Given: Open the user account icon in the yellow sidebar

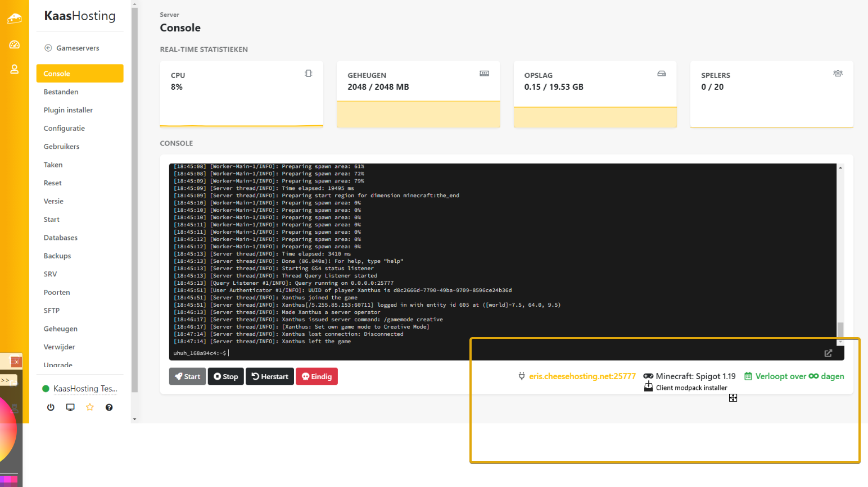Looking at the screenshot, I should coord(15,69).
